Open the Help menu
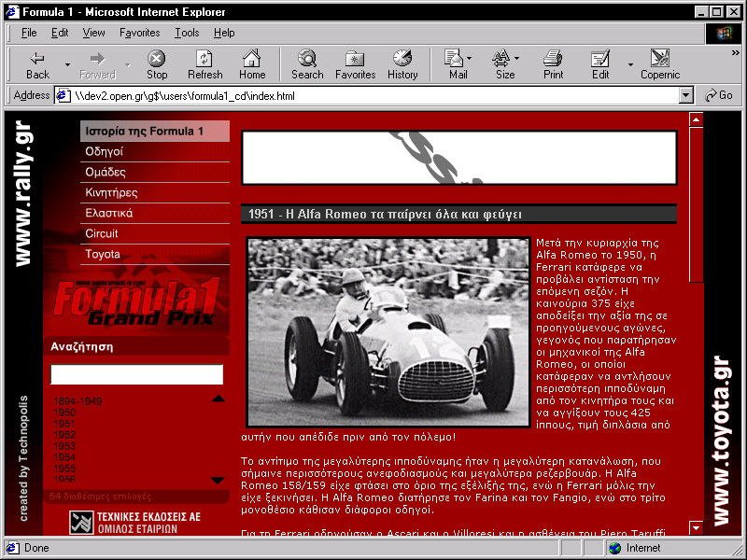 click(224, 33)
